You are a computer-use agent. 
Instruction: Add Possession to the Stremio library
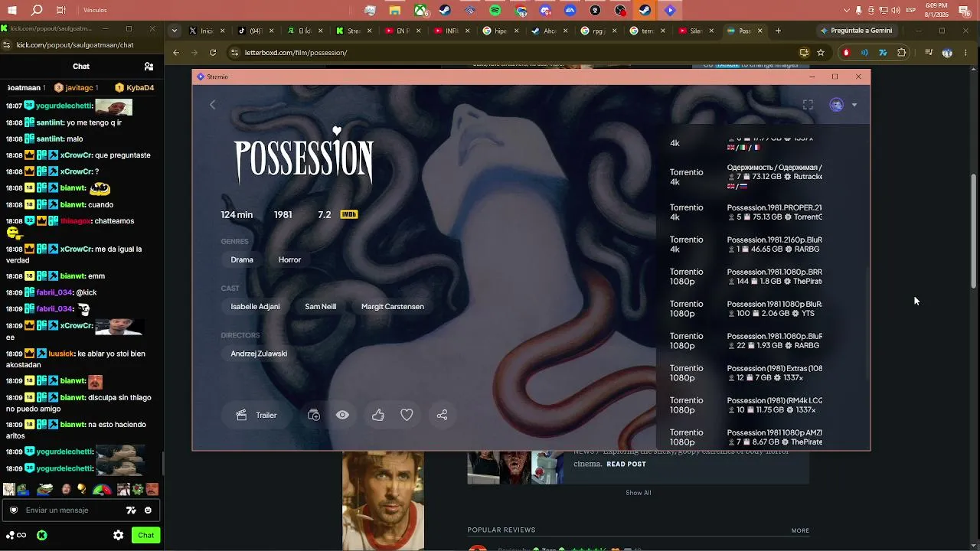(314, 415)
